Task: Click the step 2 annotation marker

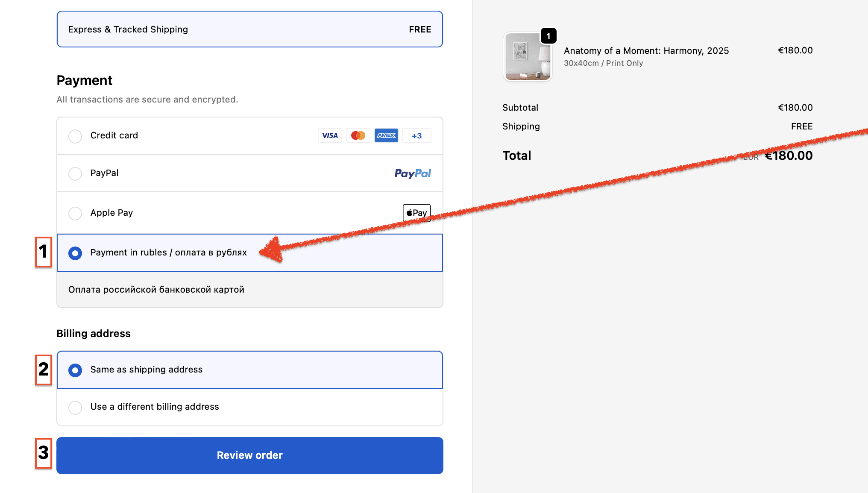Action: 44,370
